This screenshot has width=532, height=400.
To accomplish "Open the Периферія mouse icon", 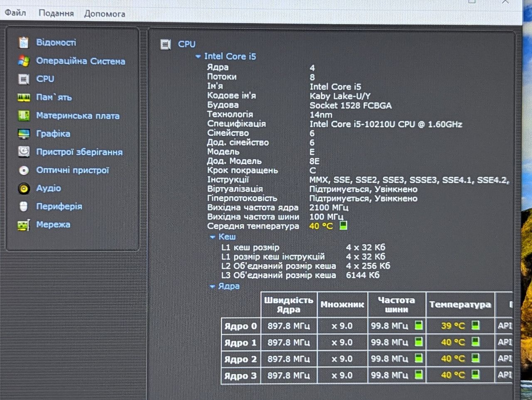I will pos(24,206).
